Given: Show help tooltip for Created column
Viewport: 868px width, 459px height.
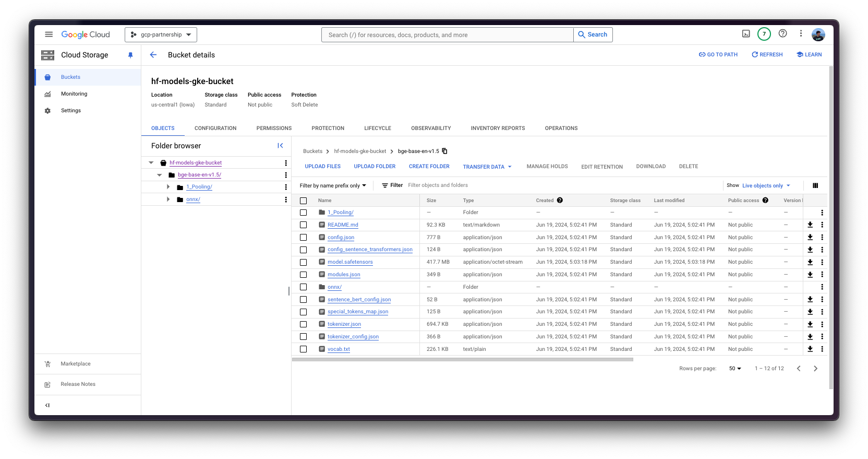Looking at the screenshot, I should point(560,201).
